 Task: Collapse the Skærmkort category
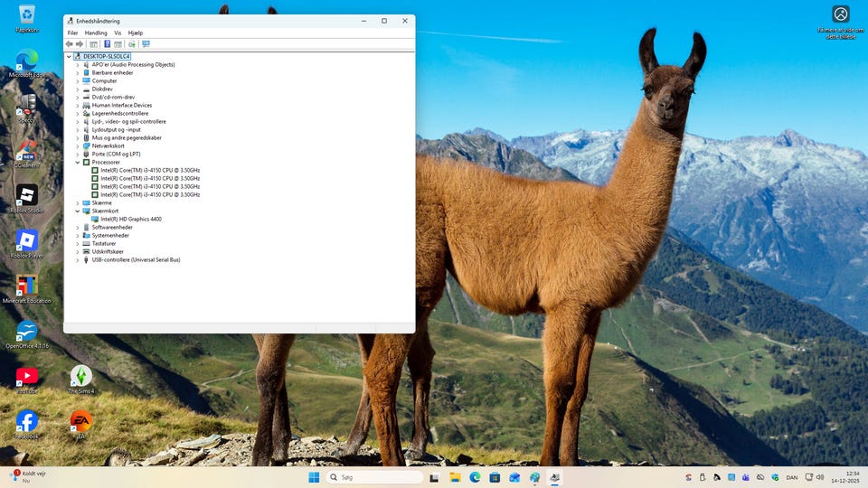(x=78, y=211)
